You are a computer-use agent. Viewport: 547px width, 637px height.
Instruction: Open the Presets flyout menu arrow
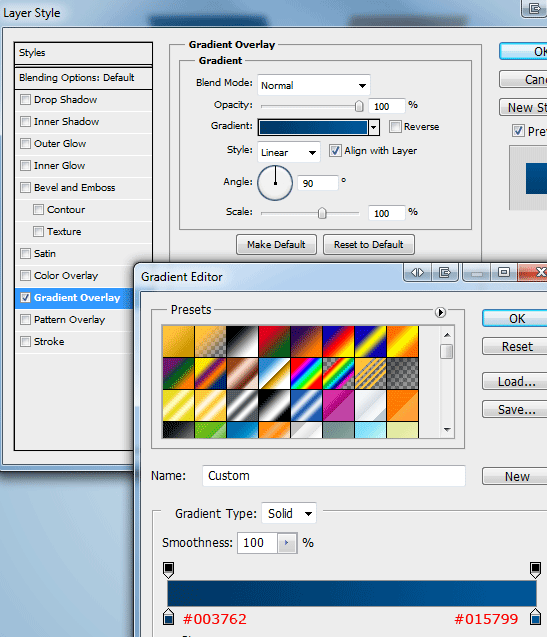click(440, 312)
